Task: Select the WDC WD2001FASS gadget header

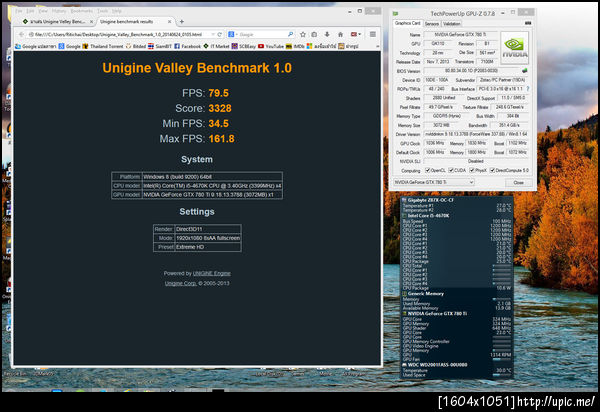Action: tap(437, 365)
